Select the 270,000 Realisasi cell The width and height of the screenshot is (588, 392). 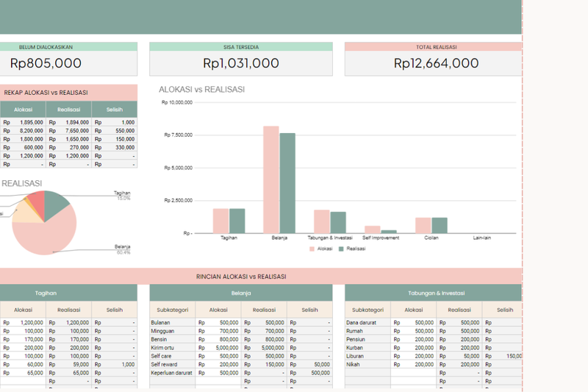coord(68,147)
